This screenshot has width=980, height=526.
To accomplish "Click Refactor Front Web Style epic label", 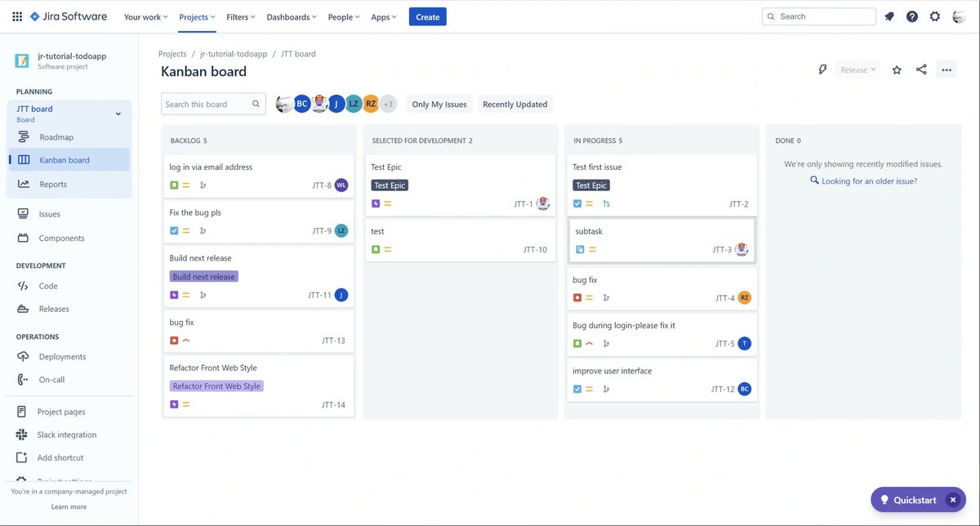I will pyautogui.click(x=216, y=386).
